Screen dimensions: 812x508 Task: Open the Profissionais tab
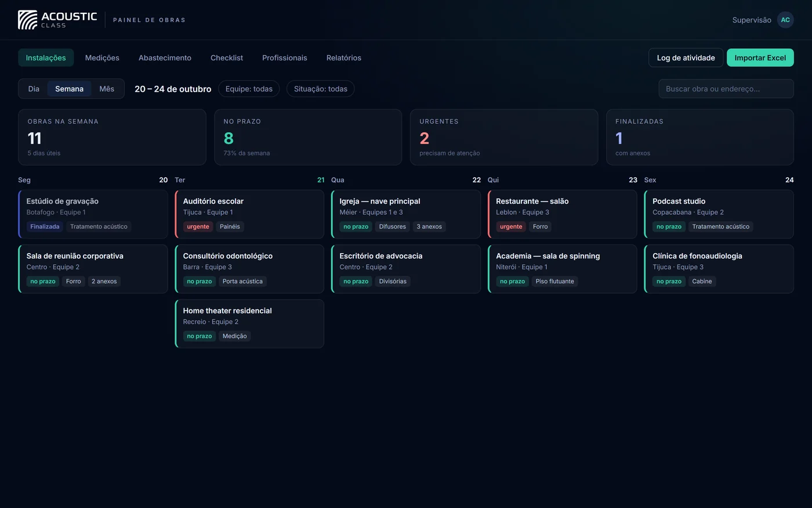point(285,58)
